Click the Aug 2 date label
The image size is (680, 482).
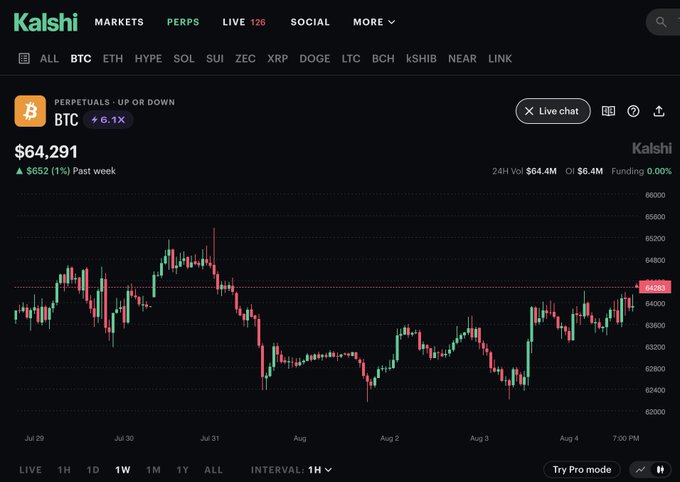pos(389,438)
